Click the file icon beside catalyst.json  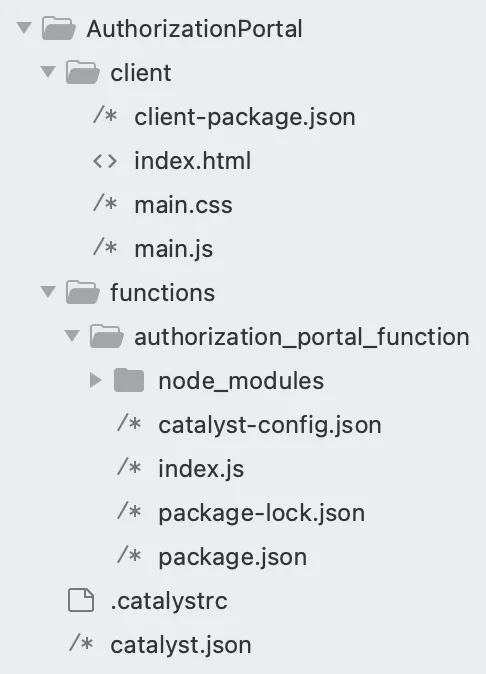click(x=81, y=643)
